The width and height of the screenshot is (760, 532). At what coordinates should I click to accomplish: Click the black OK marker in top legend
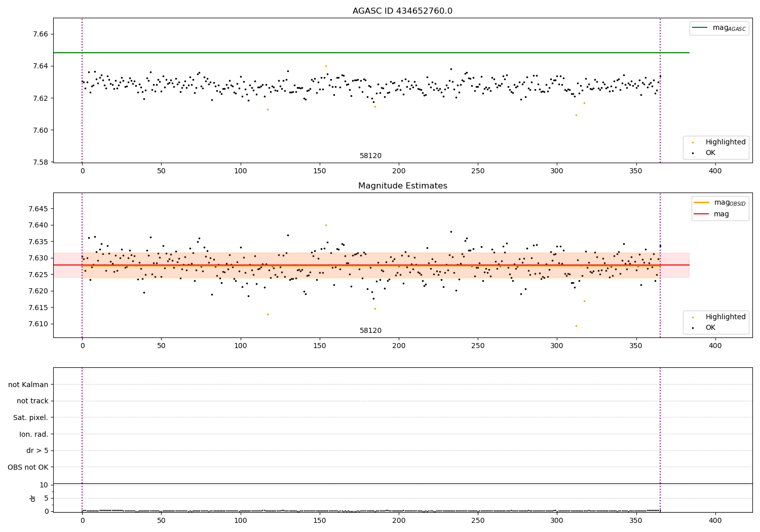tap(693, 153)
